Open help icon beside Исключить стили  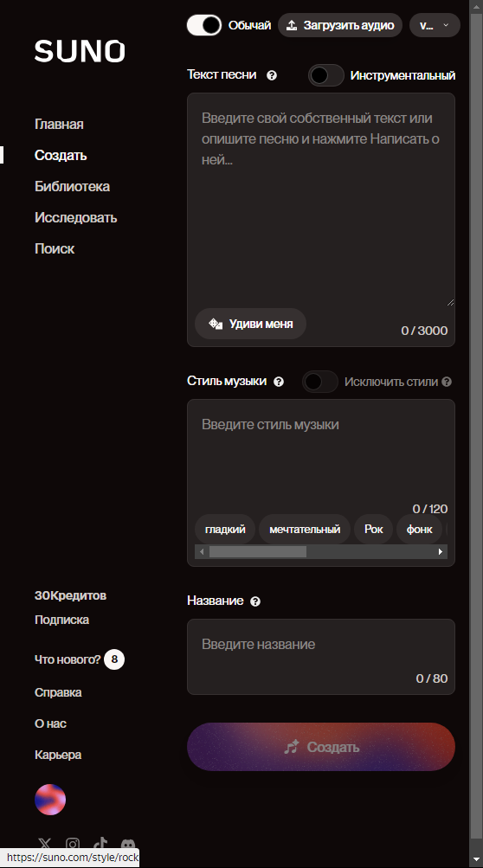(x=447, y=382)
